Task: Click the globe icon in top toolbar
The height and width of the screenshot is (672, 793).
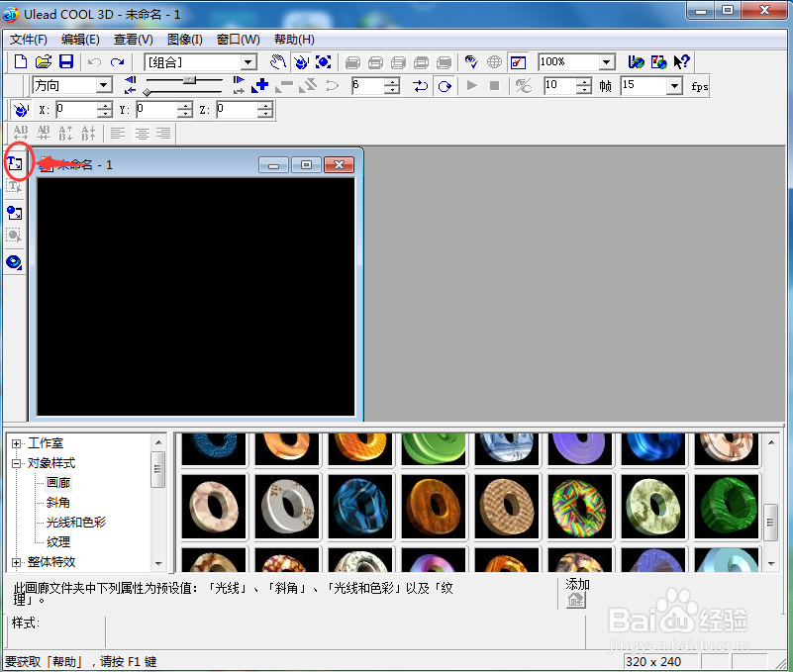Action: pyautogui.click(x=495, y=62)
